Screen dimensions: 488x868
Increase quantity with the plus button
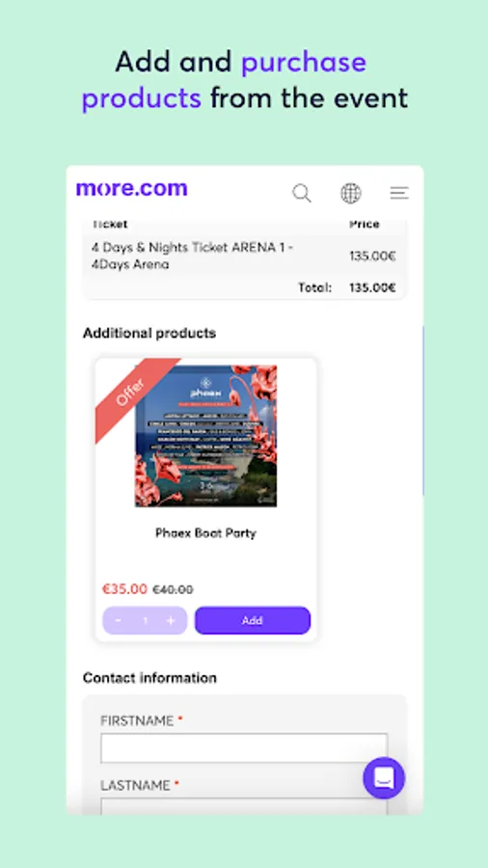171,620
